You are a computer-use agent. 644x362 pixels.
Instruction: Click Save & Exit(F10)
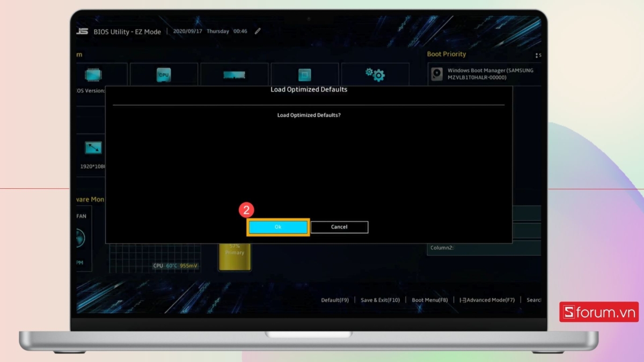pyautogui.click(x=380, y=300)
